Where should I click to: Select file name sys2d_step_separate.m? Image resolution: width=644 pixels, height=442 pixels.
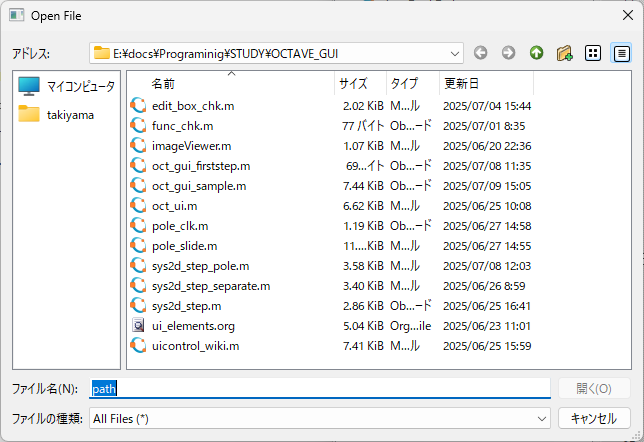click(211, 286)
